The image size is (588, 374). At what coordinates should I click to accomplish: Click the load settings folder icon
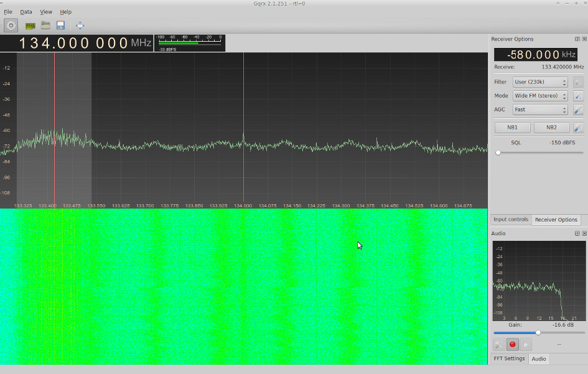(x=45, y=26)
